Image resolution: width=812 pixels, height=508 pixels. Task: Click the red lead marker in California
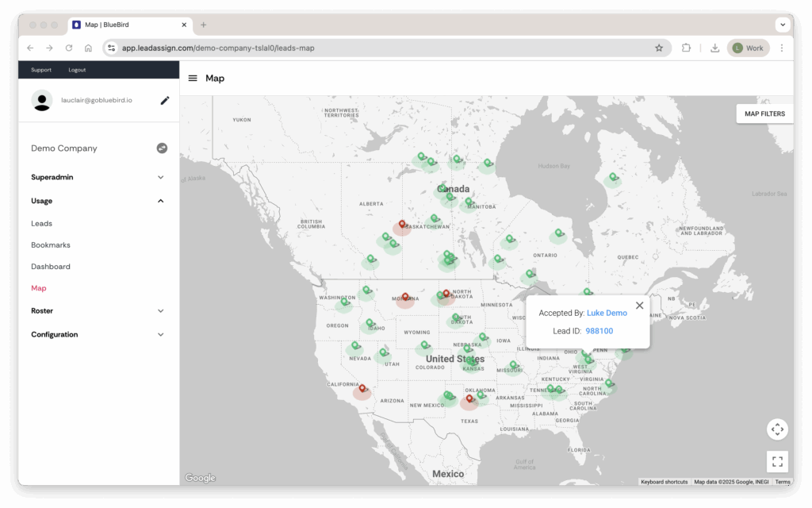click(362, 389)
